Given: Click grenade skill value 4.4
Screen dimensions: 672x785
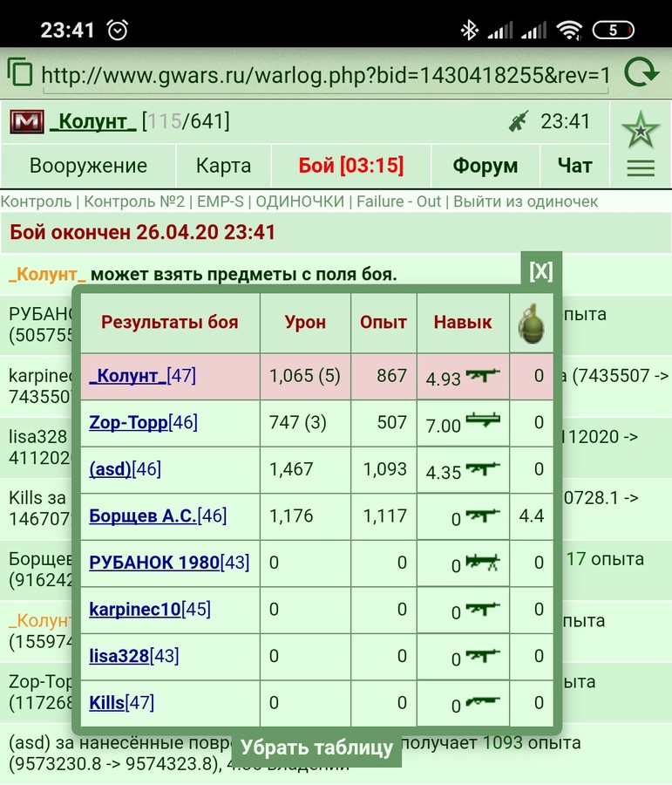Looking at the screenshot, I should click(x=532, y=515).
